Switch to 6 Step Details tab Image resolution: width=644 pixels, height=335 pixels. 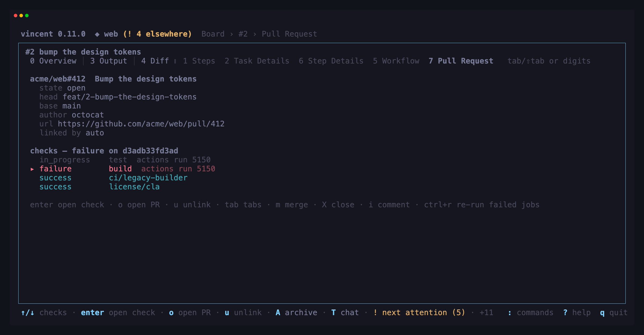331,61
